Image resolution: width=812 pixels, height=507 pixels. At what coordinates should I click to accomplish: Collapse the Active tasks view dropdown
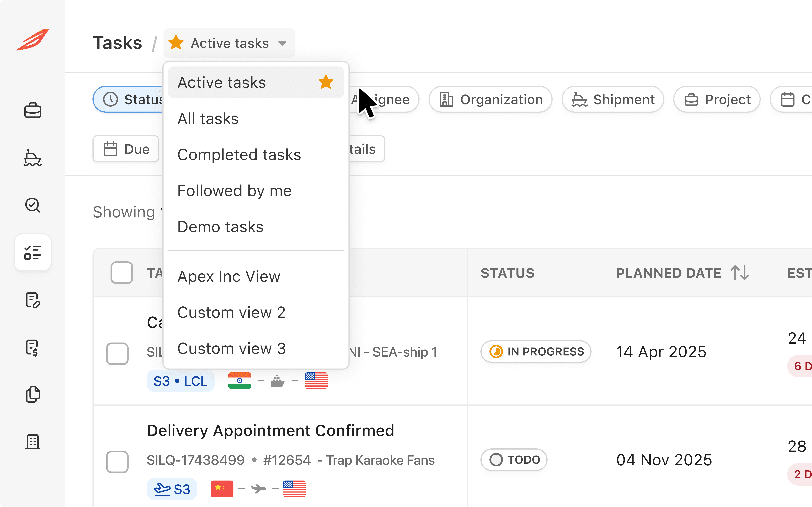pyautogui.click(x=229, y=43)
